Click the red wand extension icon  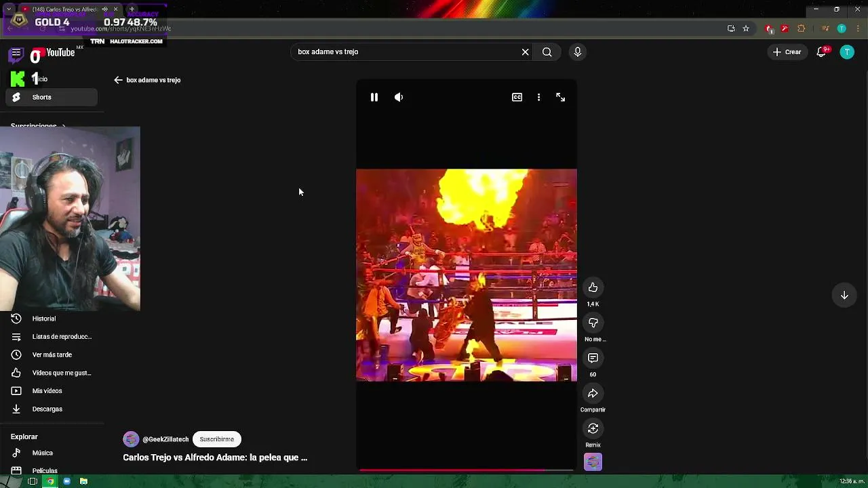point(785,28)
